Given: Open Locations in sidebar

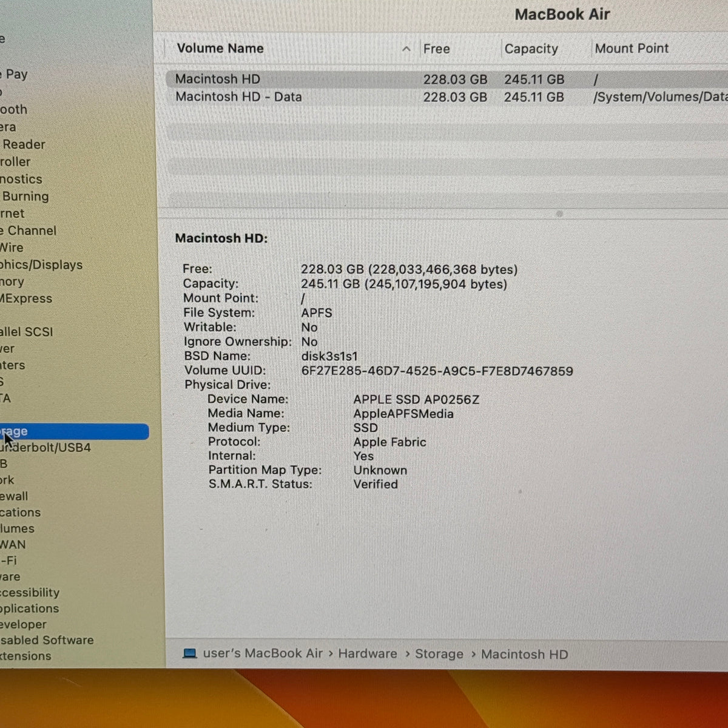Looking at the screenshot, I should 21,513.
